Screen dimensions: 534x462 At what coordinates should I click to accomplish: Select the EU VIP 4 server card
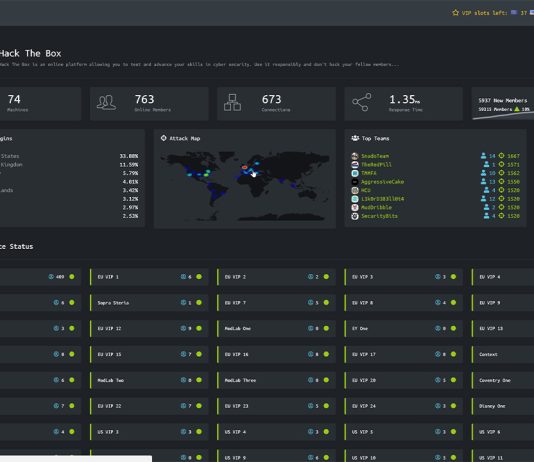click(503, 277)
